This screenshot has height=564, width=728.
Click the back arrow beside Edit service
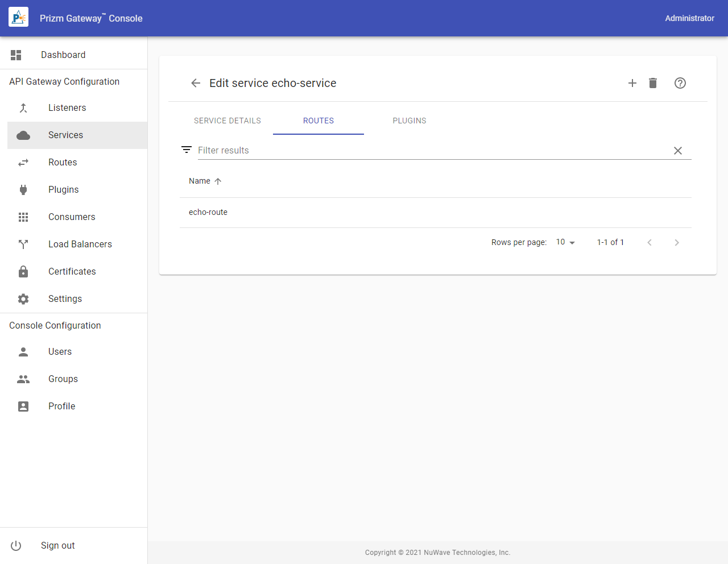[x=196, y=83]
